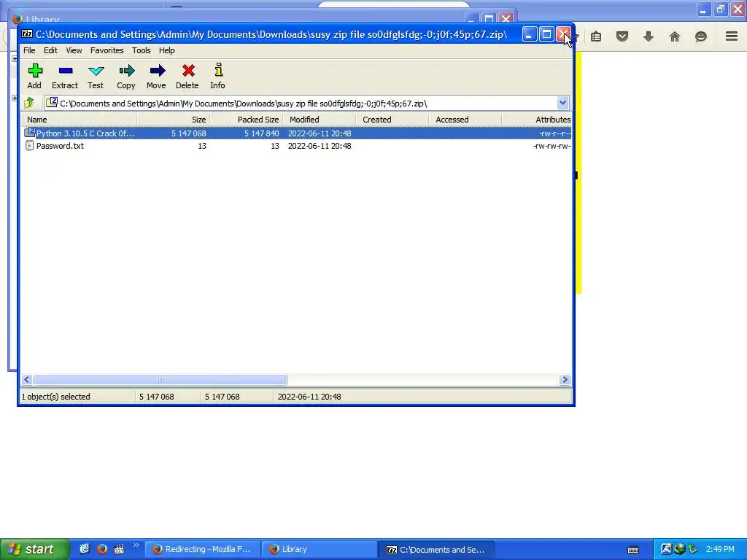This screenshot has width=747, height=560.
Task: Sort by Created column header
Action: (392, 120)
